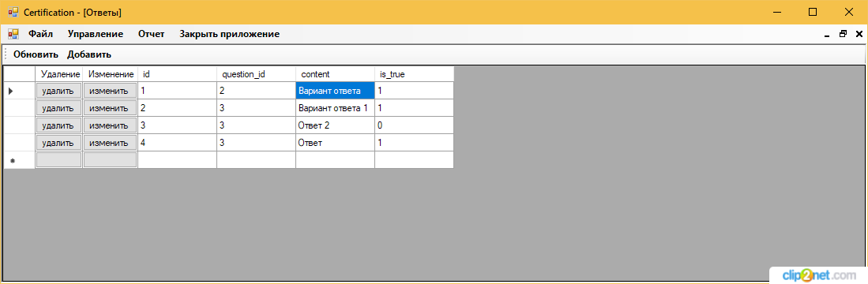
Task: Click удалить button for row id 4
Action: tap(58, 143)
